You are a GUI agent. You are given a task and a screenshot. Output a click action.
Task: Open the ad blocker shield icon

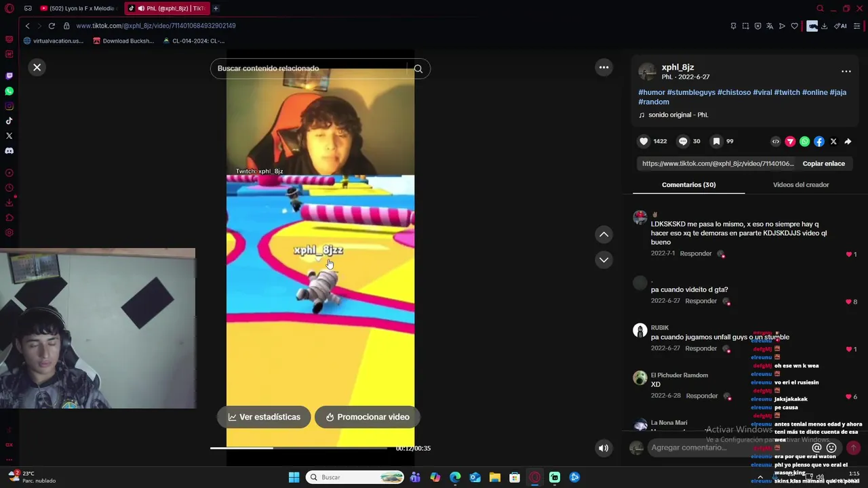(x=757, y=26)
